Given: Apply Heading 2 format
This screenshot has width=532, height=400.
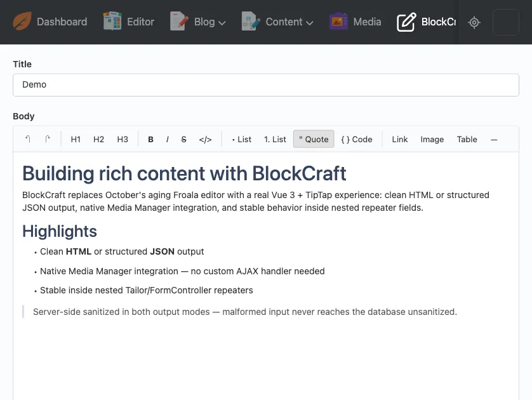Looking at the screenshot, I should point(99,139).
